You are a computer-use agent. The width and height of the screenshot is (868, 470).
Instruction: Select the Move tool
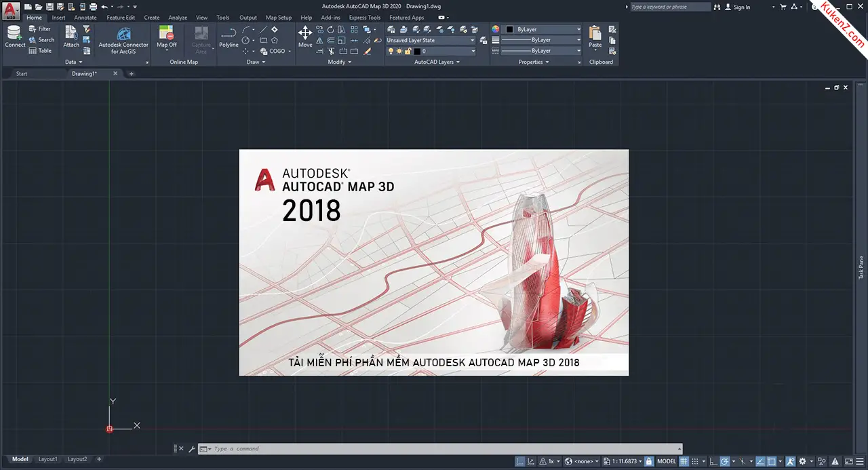305,37
